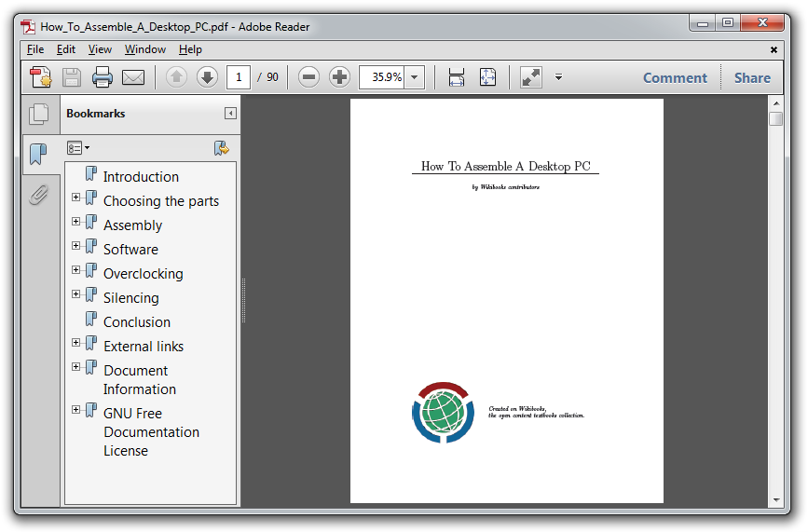The image size is (808, 532).
Task: Click the fit width scrolling icon
Action: [456, 77]
